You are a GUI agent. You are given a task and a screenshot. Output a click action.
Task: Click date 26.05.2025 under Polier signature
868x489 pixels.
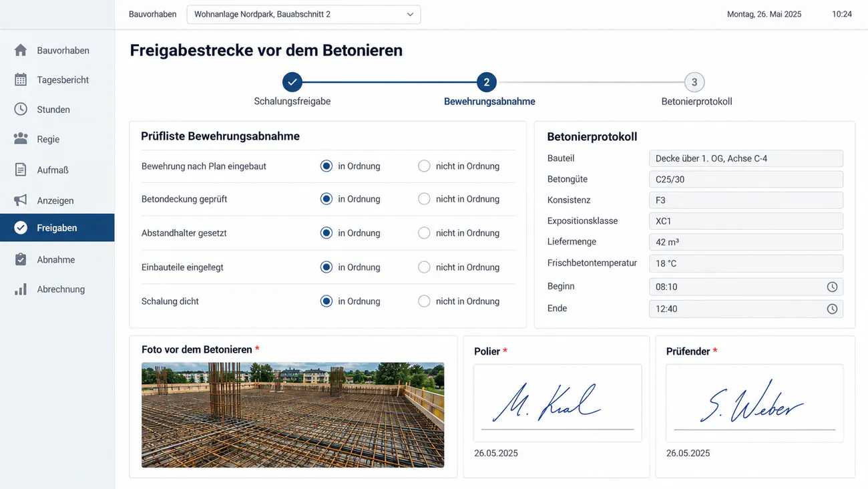pos(496,453)
